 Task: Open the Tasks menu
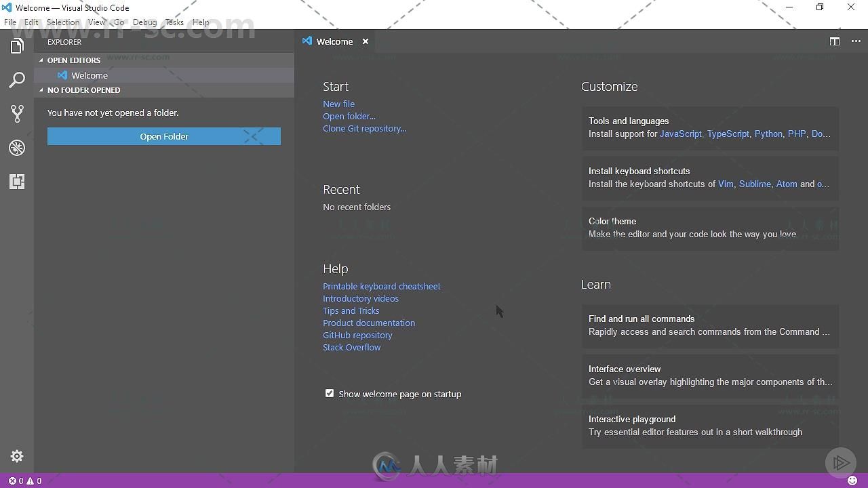(x=174, y=22)
